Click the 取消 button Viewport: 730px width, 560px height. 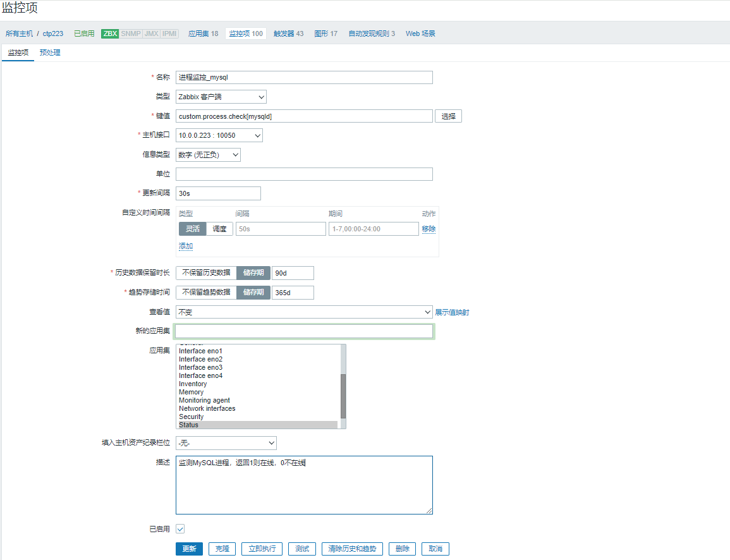pos(435,549)
